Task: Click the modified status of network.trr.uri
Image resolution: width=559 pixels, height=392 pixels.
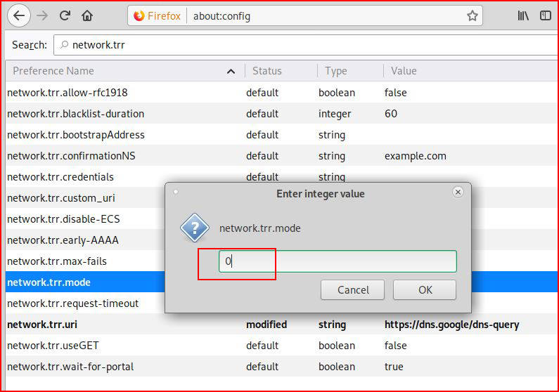Action: [x=266, y=325]
